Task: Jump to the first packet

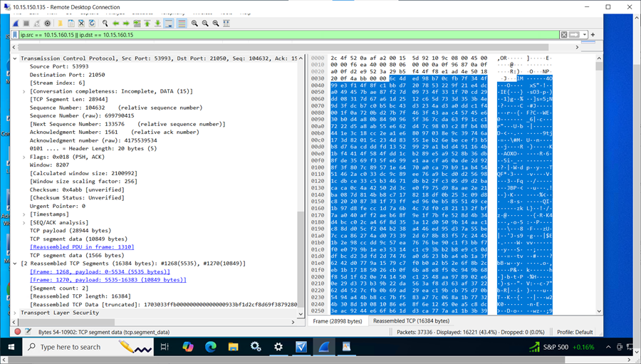Action: (147, 24)
